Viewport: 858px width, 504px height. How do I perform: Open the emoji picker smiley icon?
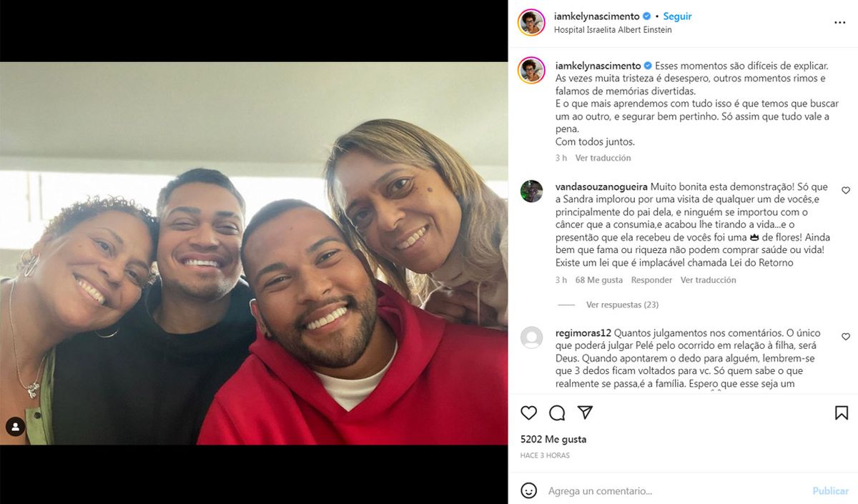(528, 490)
